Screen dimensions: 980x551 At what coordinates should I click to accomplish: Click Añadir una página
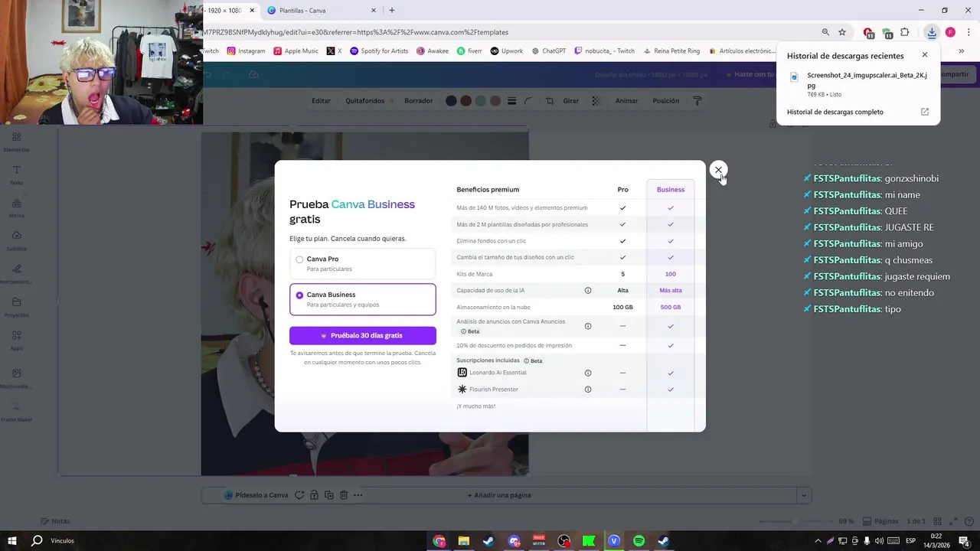[499, 495]
